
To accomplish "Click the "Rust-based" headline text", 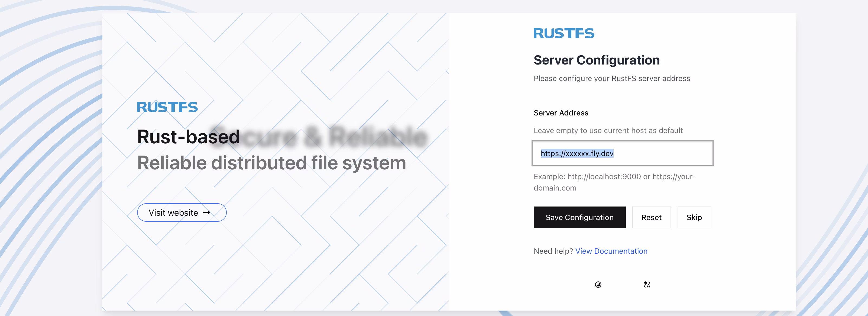I will coord(188,137).
